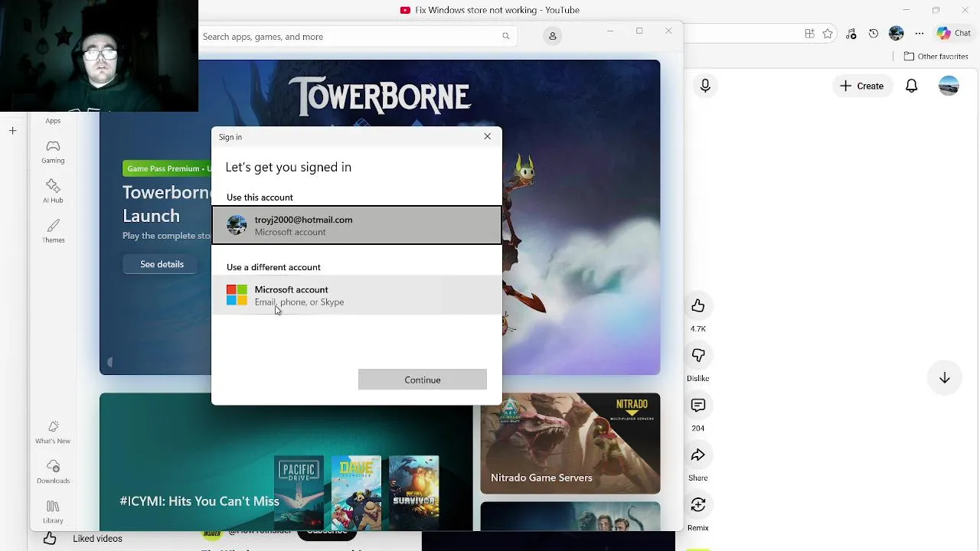Click the media control music icon
This screenshot has width=980, height=551.
[851, 34]
